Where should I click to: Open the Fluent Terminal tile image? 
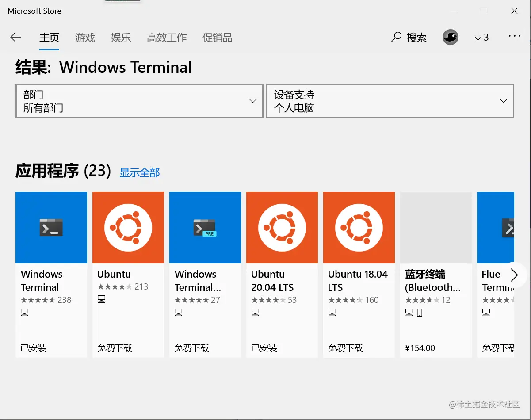[x=496, y=228]
